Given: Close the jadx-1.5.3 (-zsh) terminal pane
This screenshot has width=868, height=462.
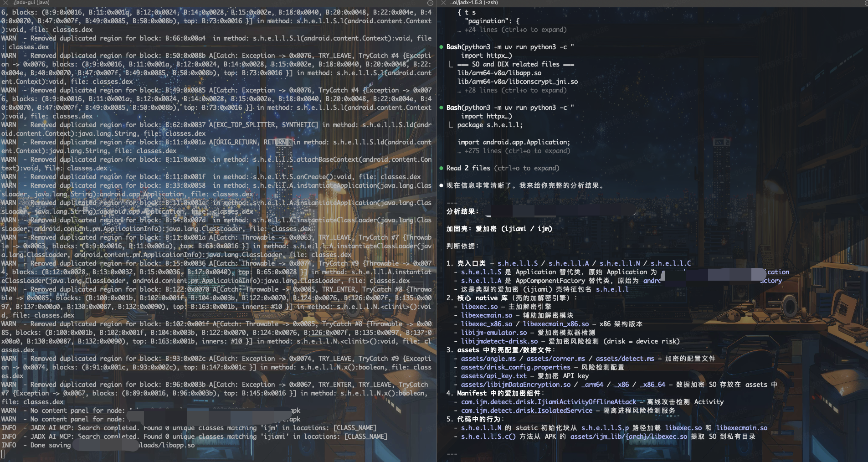Looking at the screenshot, I should 442,3.
